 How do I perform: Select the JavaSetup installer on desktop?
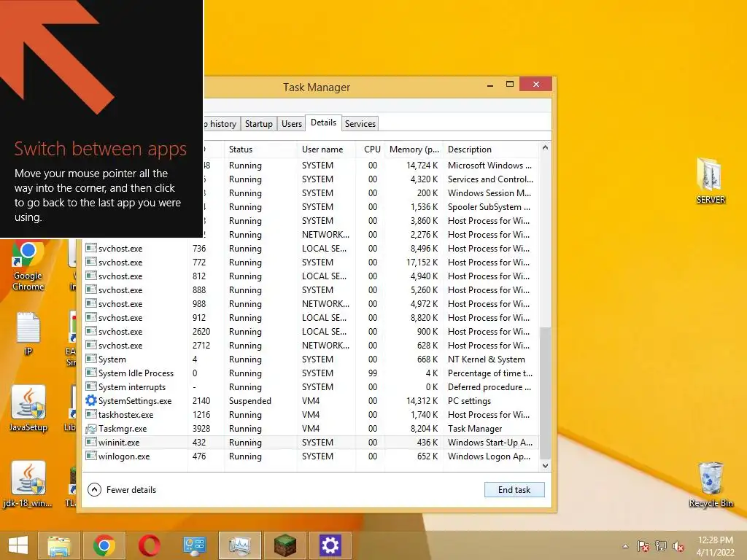pos(28,408)
